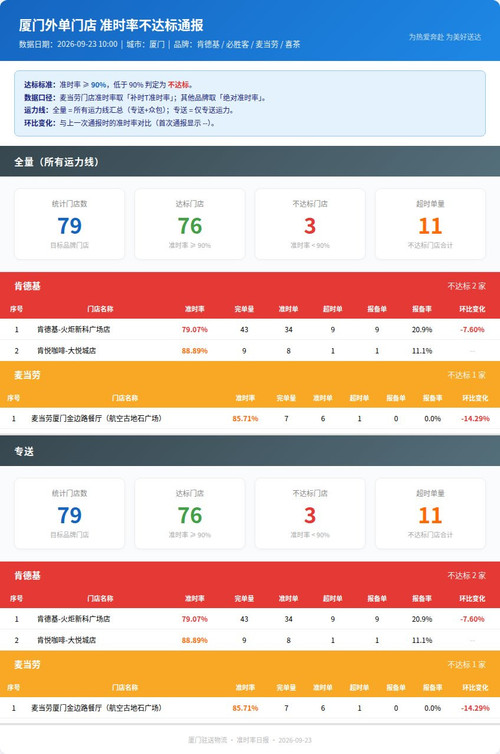Select store 肯悦咖啡-大悦城店 in 全量 table
Image resolution: width=500 pixels, height=754 pixels.
point(66,351)
